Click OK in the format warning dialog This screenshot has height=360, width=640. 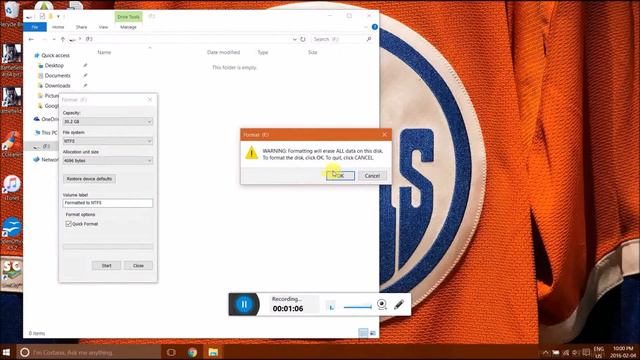[340, 176]
